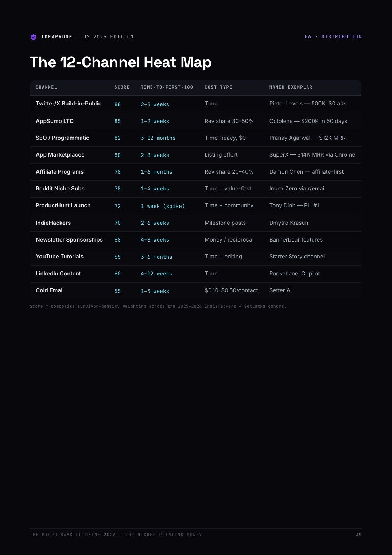Viewport: 392px width, 555px height.
Task: Click the SCORE column header
Action: pyautogui.click(x=122, y=87)
